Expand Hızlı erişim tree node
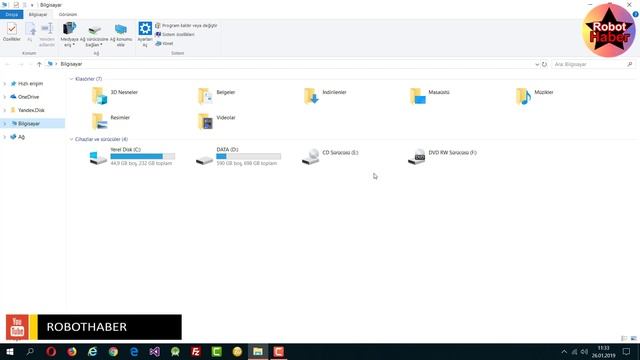Image resolution: width=640 pixels, height=360 pixels. (4, 84)
